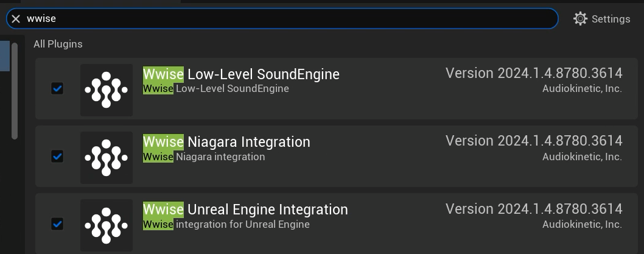644x254 pixels.
Task: Clear the wwise search text
Action: [x=16, y=19]
